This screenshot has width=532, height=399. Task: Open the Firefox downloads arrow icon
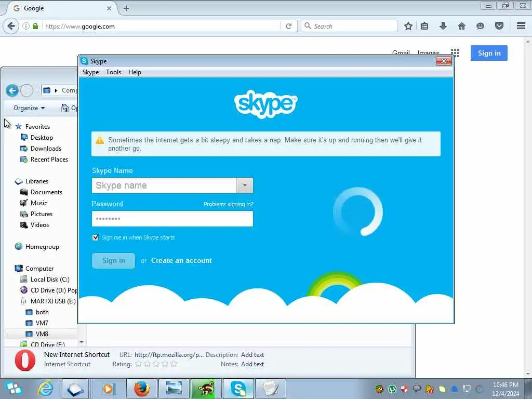point(443,26)
